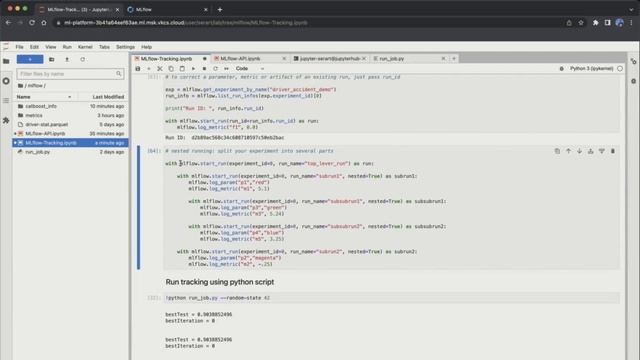Screen dimensions: 640x360
Task: Sort files by Name column header
Action: pos(44,97)
